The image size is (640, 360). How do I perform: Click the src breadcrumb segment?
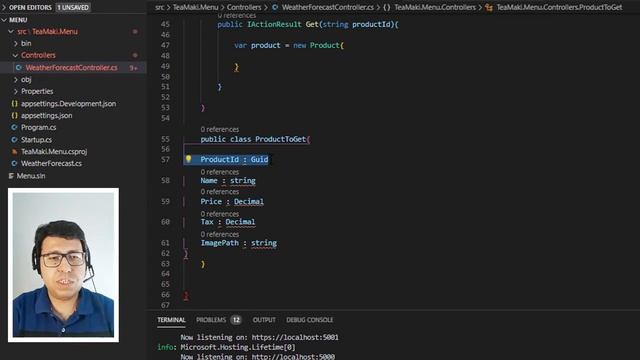point(160,7)
